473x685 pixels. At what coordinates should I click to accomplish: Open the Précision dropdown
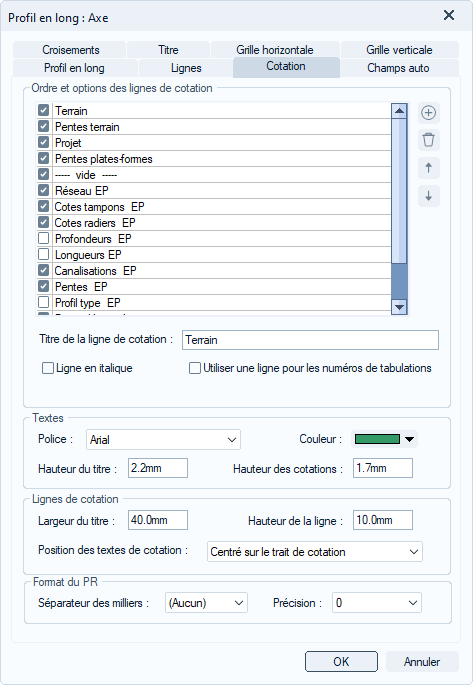[376, 603]
